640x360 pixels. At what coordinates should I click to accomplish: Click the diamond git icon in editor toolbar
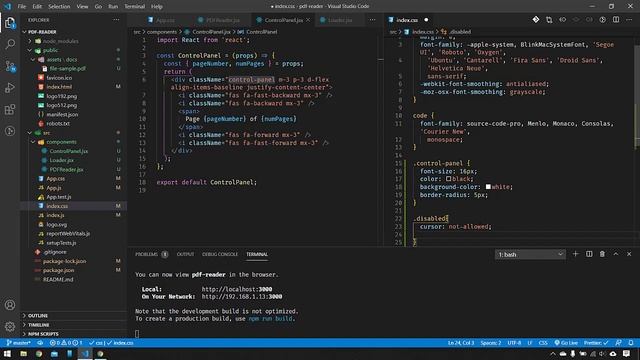[536, 20]
